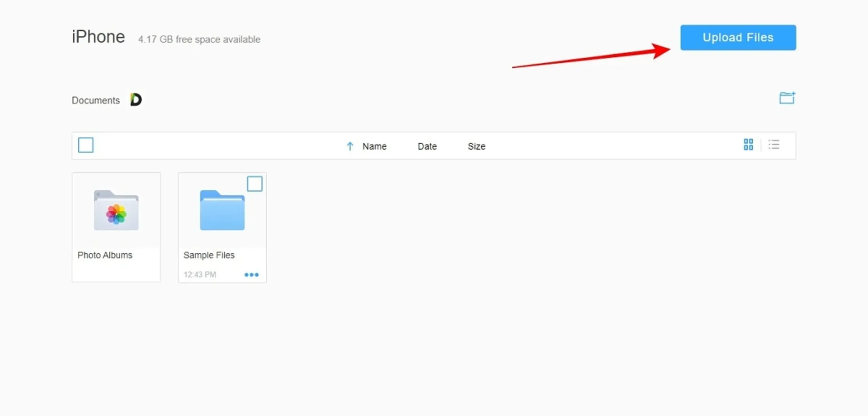Open the Sample Files folder icon
This screenshot has width=868, height=416.
click(222, 210)
